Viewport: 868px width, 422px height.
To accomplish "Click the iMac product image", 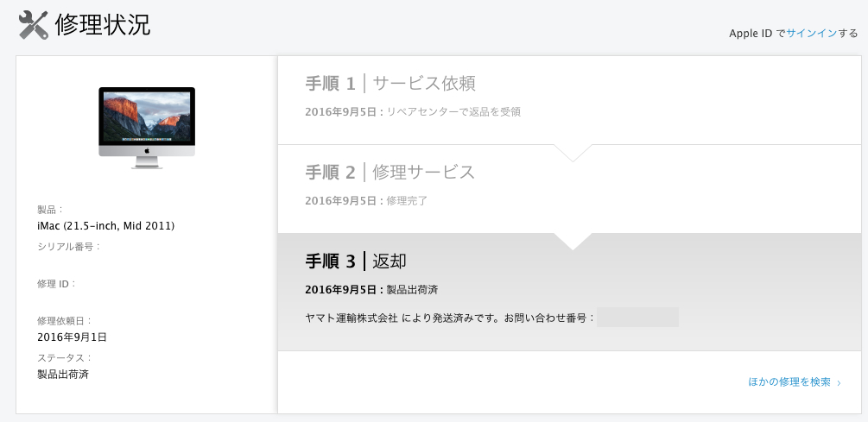I will [x=147, y=128].
